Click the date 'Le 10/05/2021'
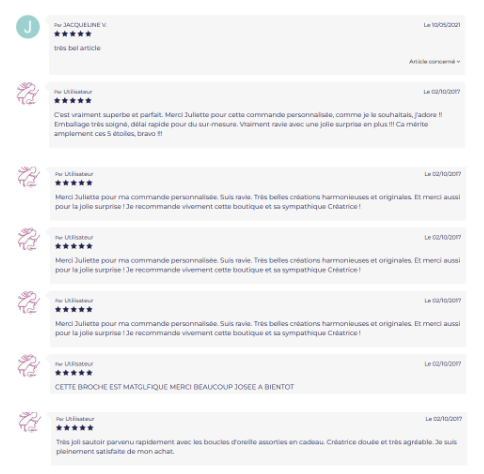The height and width of the screenshot is (474, 484). (442, 25)
